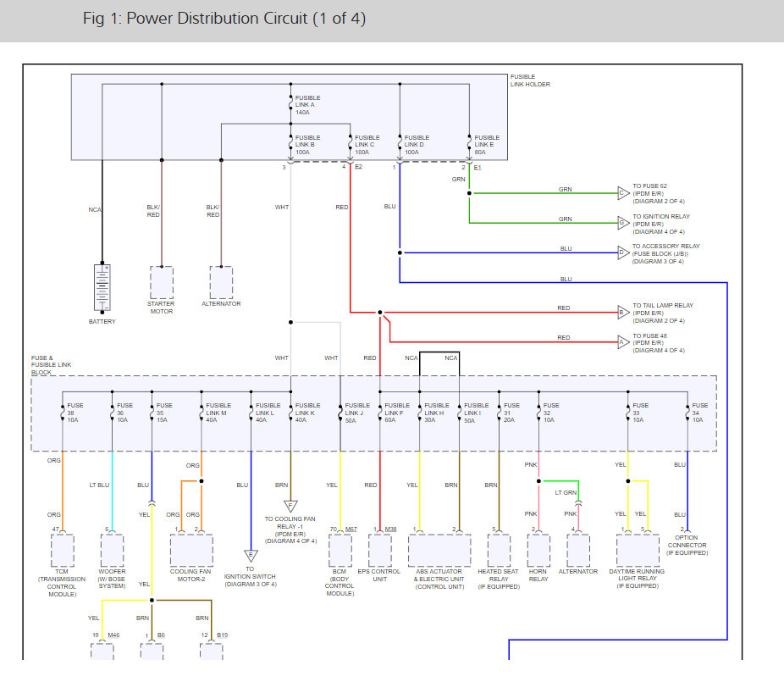Click connector arrow G to Ignition Relay
The width and height of the screenshot is (784, 682).
click(623, 223)
